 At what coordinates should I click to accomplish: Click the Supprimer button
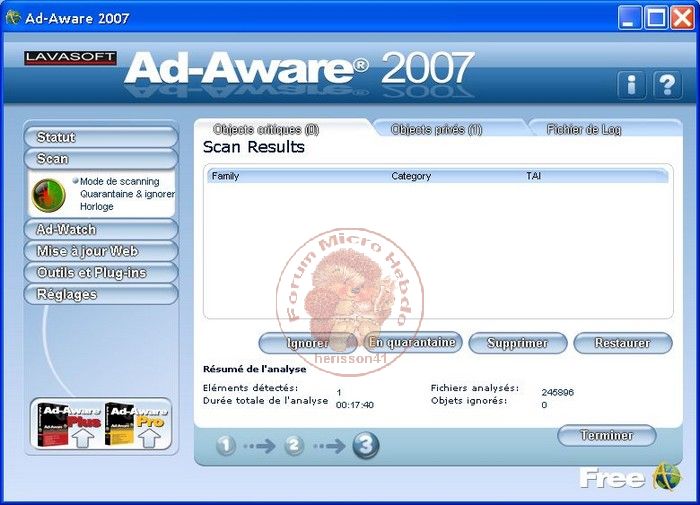[518, 343]
